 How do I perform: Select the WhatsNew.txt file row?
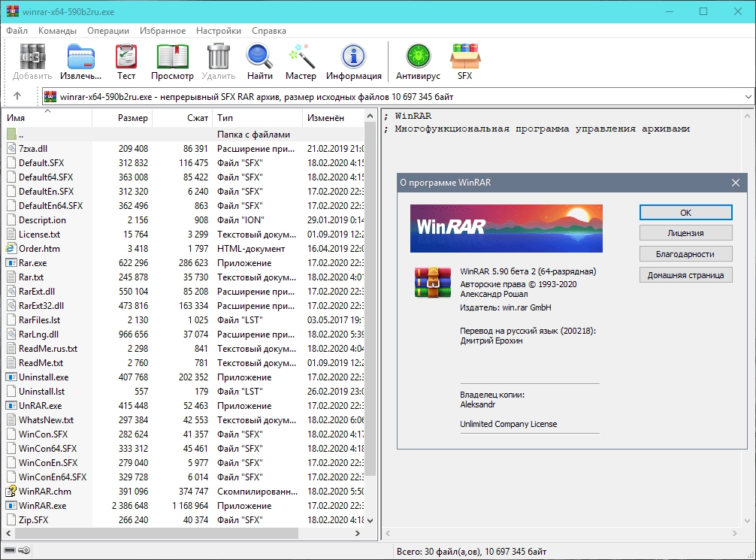pos(185,419)
